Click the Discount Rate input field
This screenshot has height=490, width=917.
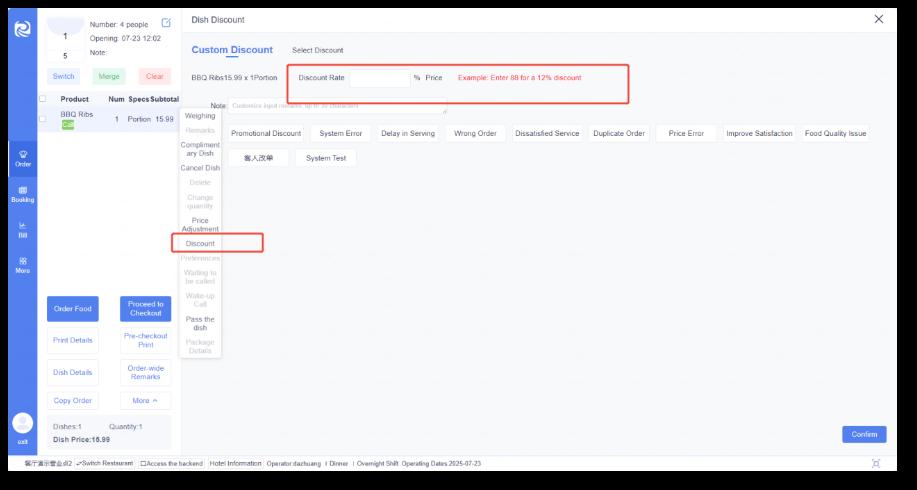pyautogui.click(x=379, y=77)
